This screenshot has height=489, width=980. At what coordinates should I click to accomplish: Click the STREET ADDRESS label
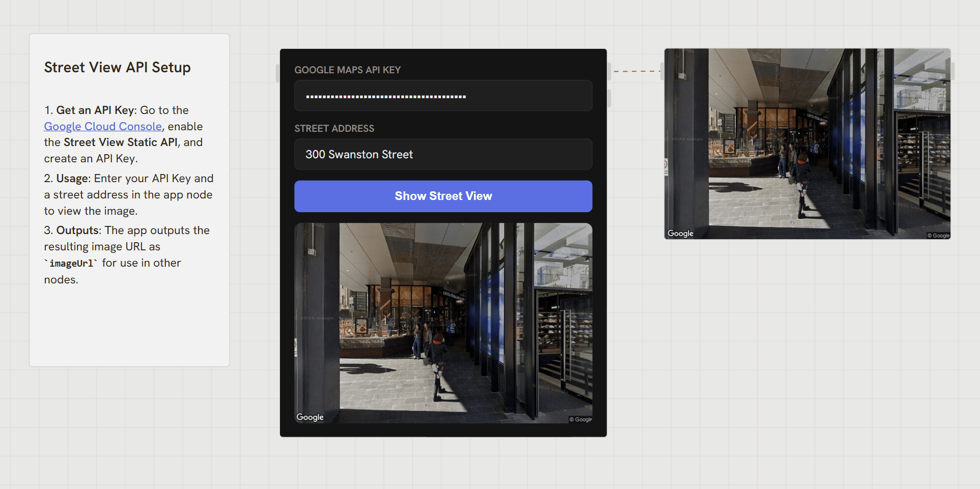click(334, 128)
